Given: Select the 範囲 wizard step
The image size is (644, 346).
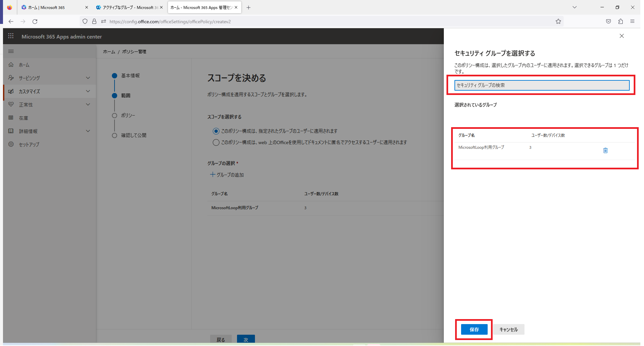Looking at the screenshot, I should pos(122,96).
